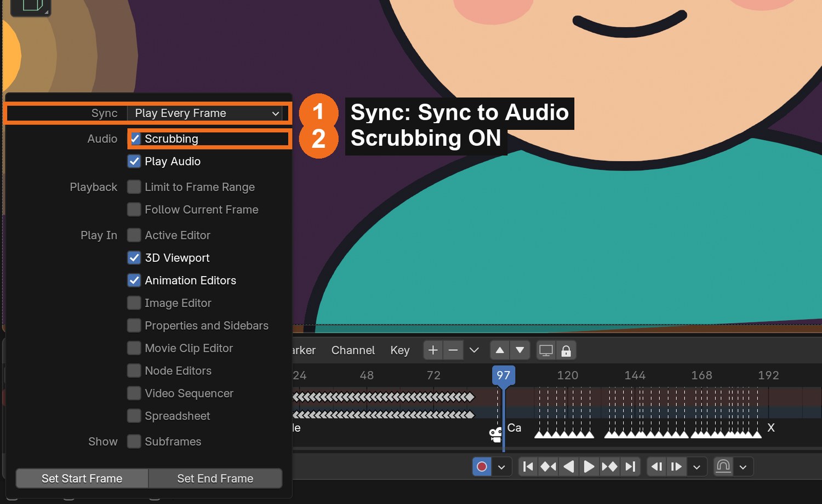
Task: Toggle the lock icon in timeline header
Action: point(566,351)
